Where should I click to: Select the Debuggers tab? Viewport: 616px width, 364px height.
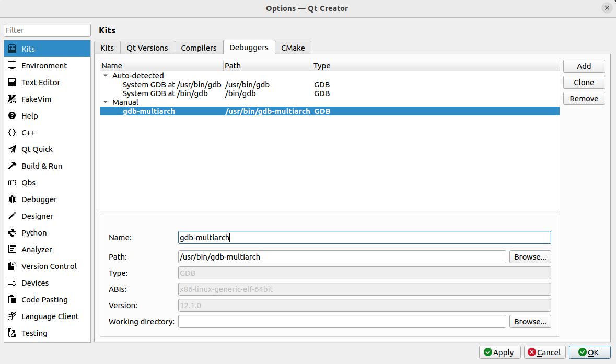click(x=249, y=47)
